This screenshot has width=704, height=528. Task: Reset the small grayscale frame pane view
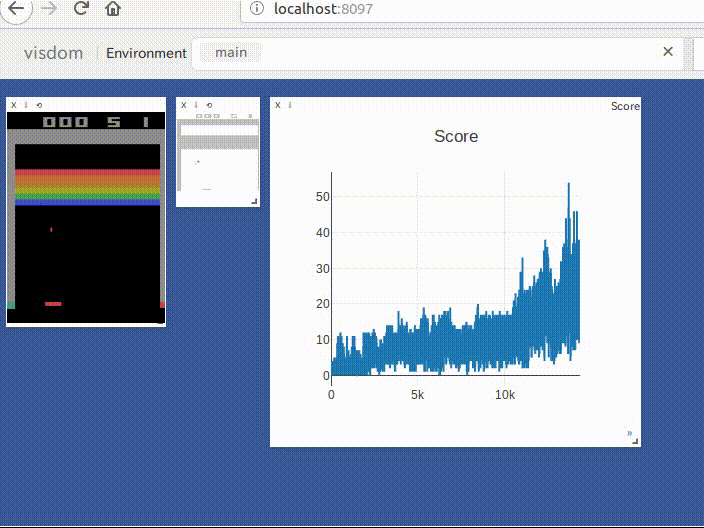[x=209, y=105]
